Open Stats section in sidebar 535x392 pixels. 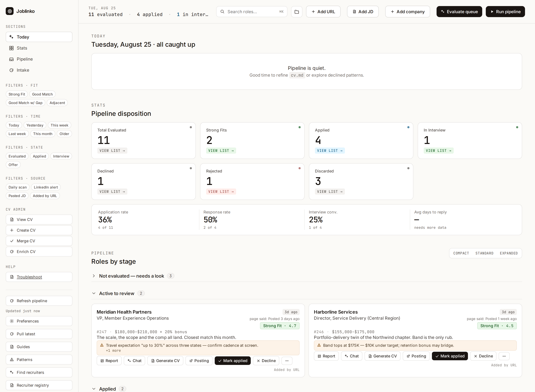(x=39, y=48)
